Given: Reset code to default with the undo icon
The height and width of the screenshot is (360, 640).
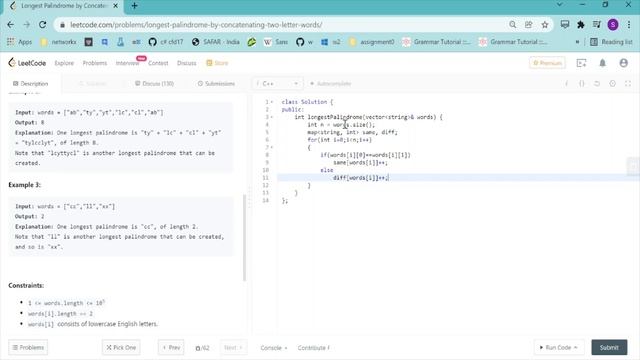Looking at the screenshot, I should point(597,83).
